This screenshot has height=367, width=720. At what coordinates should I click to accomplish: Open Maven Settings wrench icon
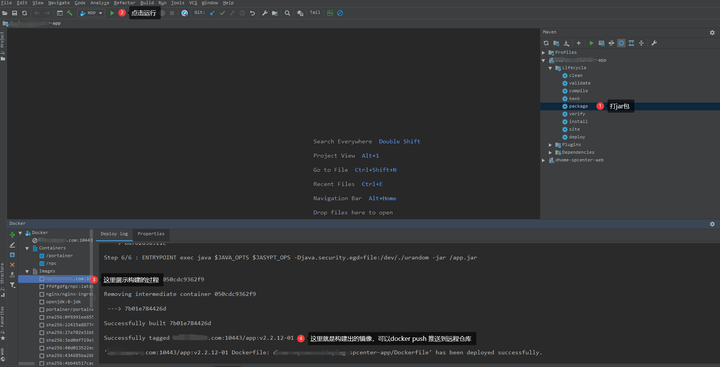coord(654,43)
